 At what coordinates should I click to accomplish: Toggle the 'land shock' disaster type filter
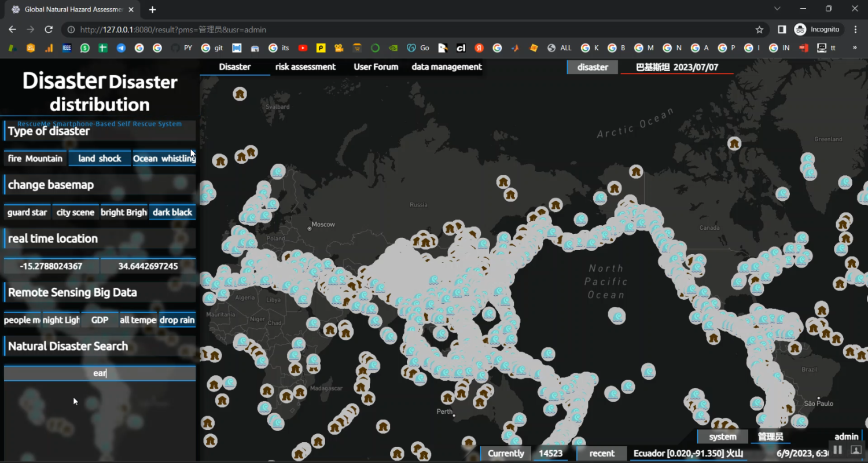pos(100,159)
